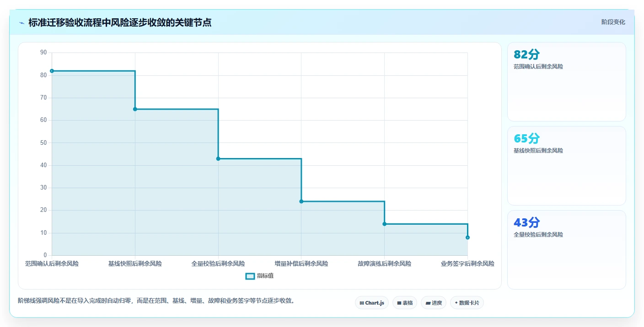
Task: Click the lightning icon beside the chart title
Action: pyautogui.click(x=21, y=23)
